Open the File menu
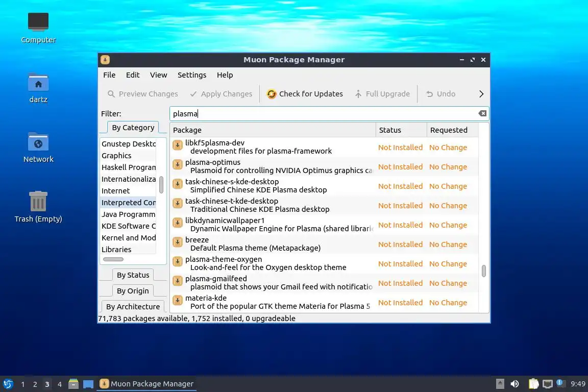Screen dimensions: 588x392 pyautogui.click(x=109, y=75)
